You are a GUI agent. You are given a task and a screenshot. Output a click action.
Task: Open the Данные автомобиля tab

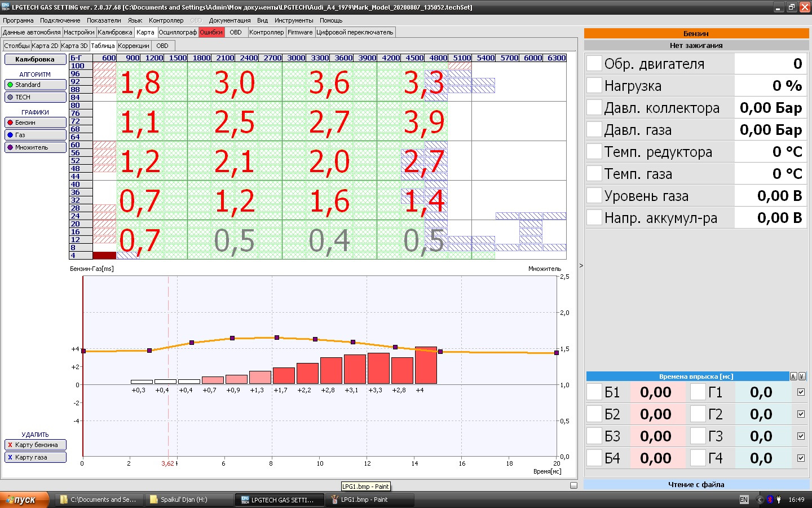point(32,32)
